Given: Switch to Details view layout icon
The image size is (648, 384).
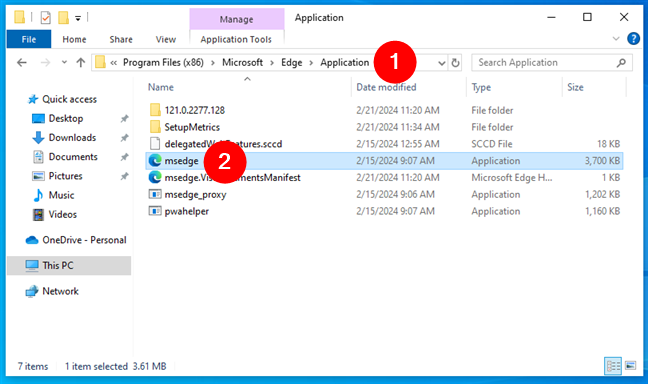Looking at the screenshot, I should click(x=612, y=366).
